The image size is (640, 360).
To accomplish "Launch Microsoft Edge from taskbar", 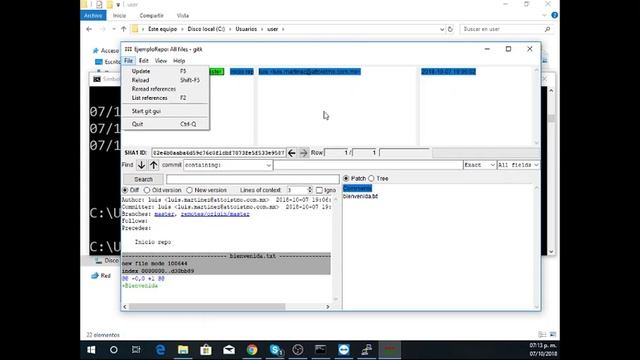I will click(x=160, y=350).
